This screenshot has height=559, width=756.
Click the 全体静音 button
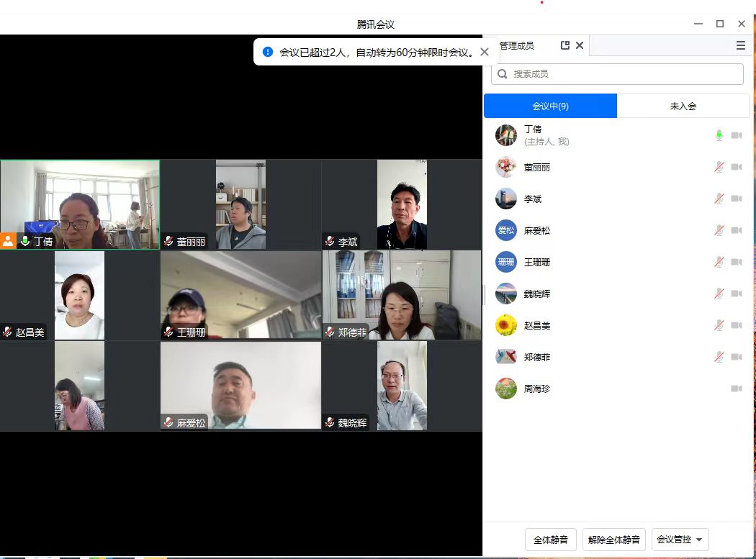[551, 540]
